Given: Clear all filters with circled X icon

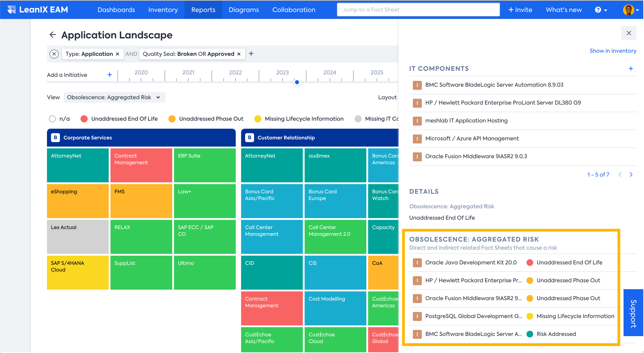Looking at the screenshot, I should click(x=54, y=54).
